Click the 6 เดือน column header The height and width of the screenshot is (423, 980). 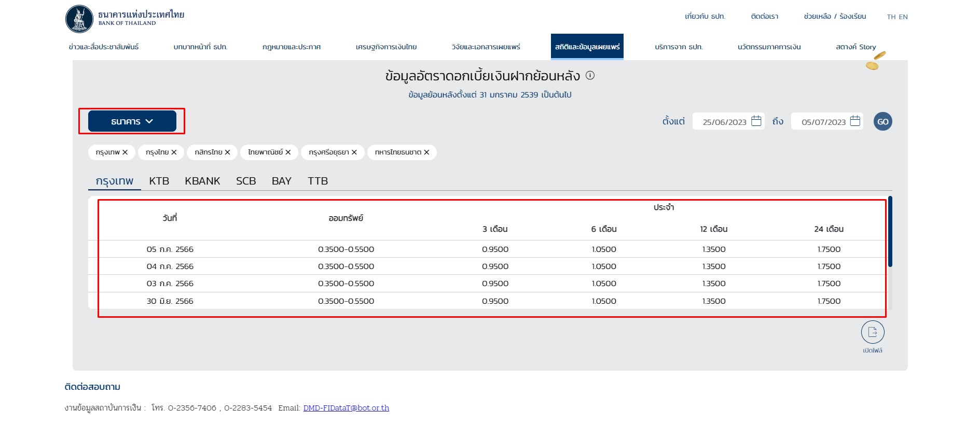604,229
